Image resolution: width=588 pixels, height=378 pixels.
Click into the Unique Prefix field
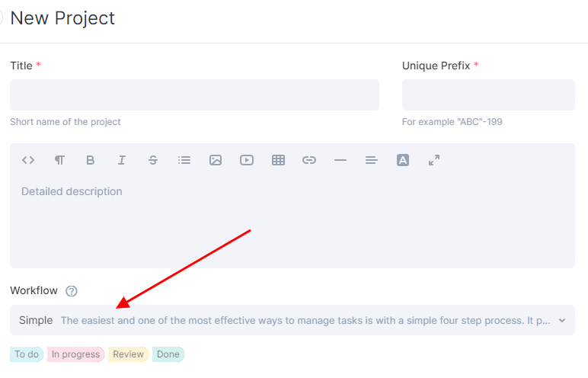click(x=487, y=94)
